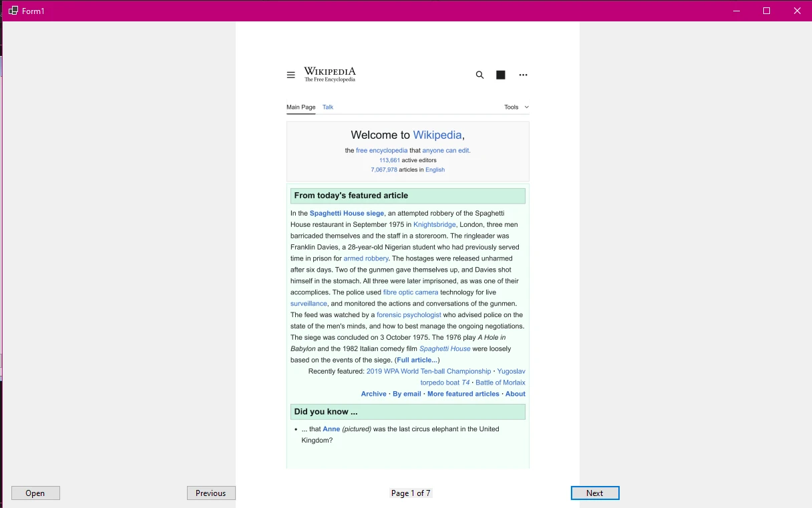Open the appearance square icon
The width and height of the screenshot is (812, 508).
click(501, 75)
